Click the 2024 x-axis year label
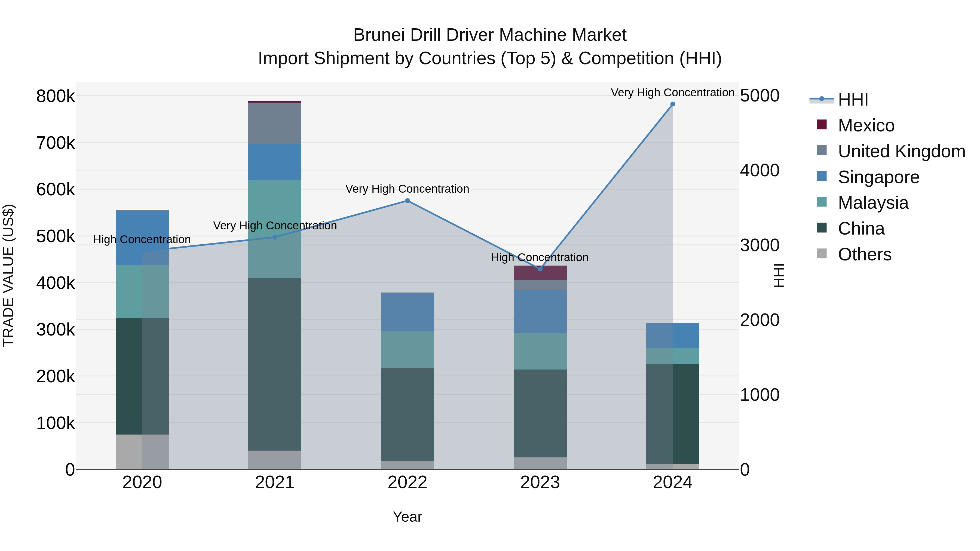The image size is (980, 551). [673, 482]
